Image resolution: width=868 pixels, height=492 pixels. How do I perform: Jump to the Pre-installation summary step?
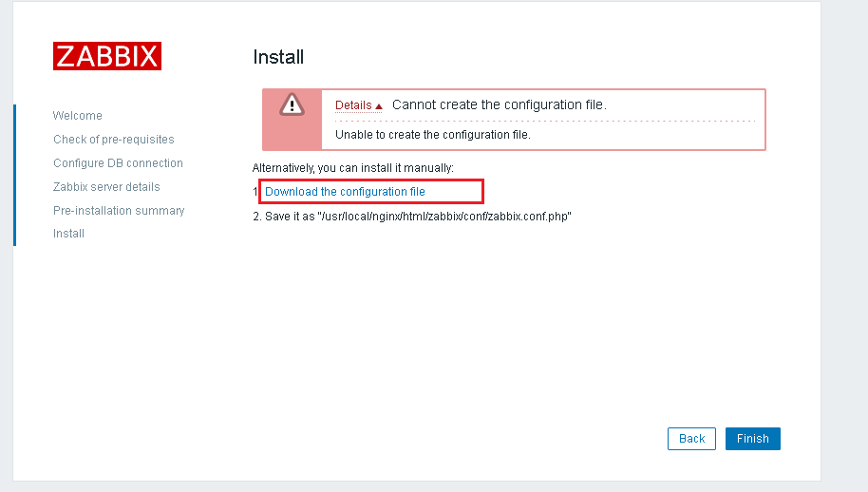[119, 211]
